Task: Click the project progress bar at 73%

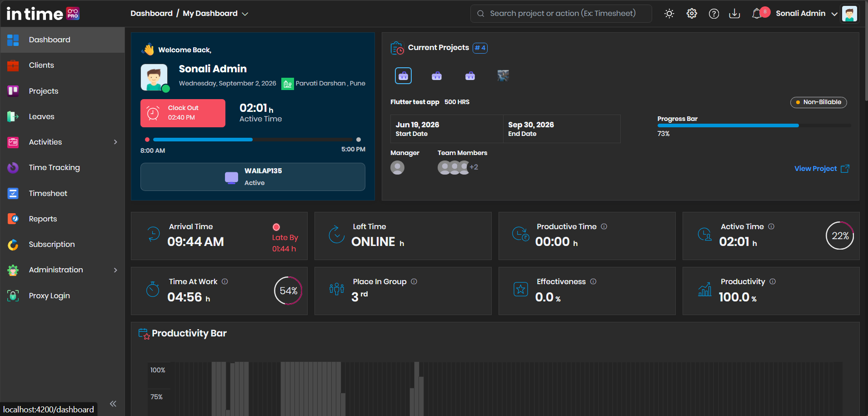Action: [754, 125]
